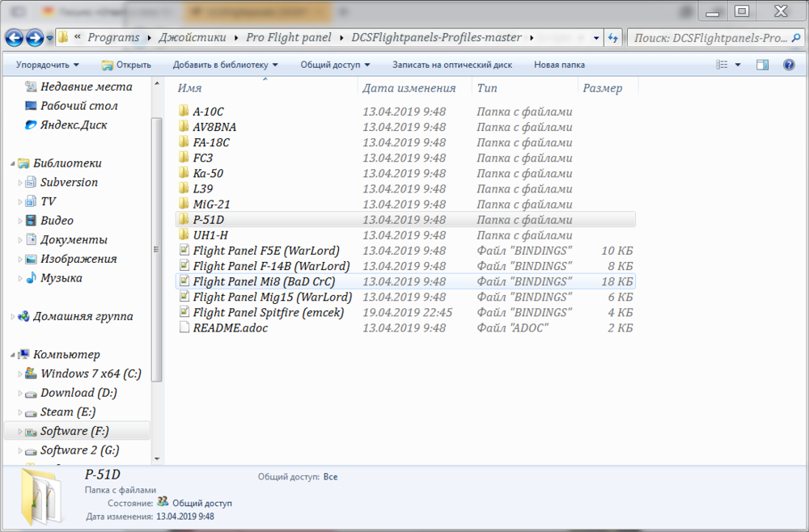Select the AV8BNA folder icon
Viewport: 809px width, 532px height.
[184, 126]
